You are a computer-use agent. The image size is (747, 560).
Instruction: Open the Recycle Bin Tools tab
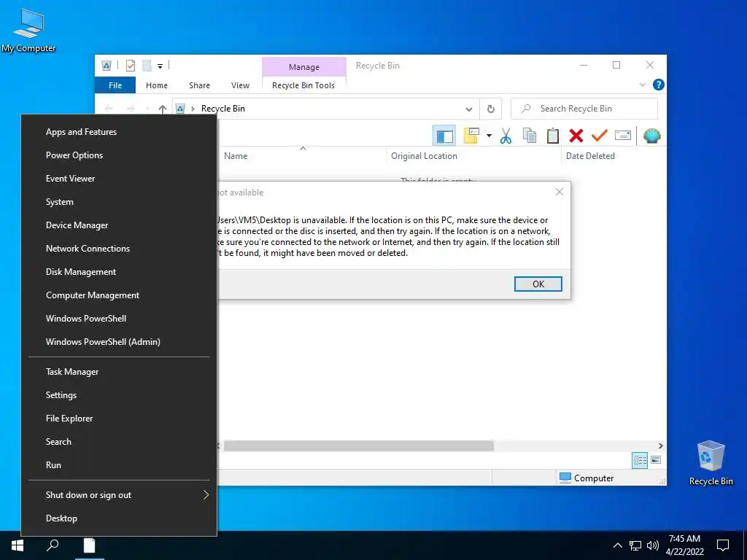coord(303,85)
